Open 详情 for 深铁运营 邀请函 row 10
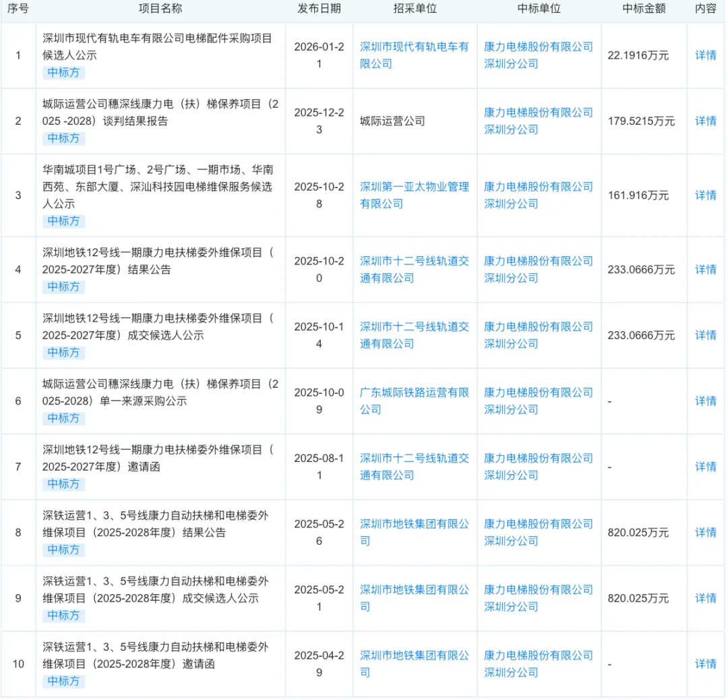This screenshot has height=700, width=728. coord(705,664)
